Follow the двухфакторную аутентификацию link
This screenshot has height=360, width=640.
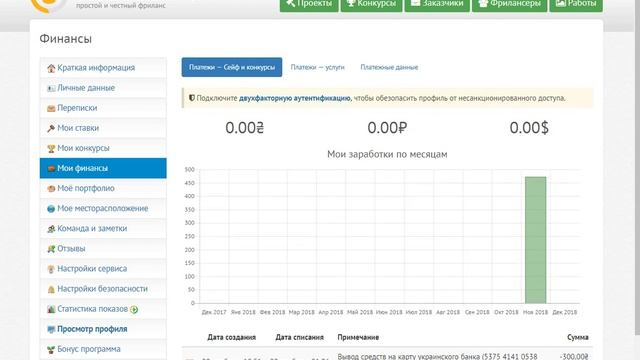pyautogui.click(x=295, y=98)
